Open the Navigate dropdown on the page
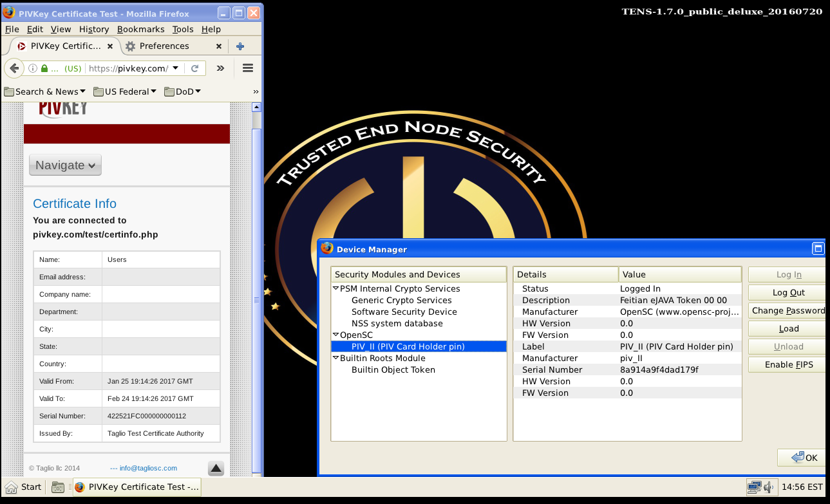The image size is (830, 504). [x=65, y=165]
